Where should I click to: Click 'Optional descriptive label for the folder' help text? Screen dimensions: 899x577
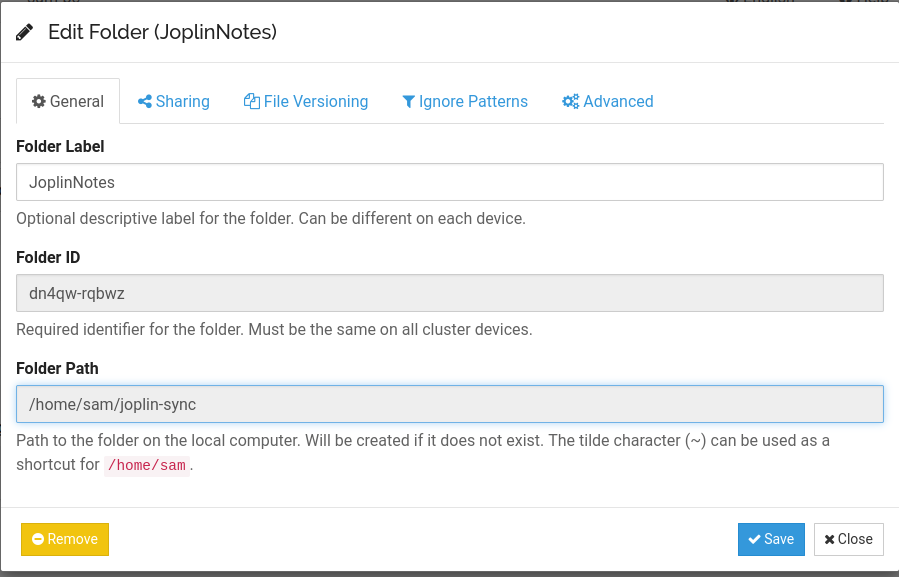271,219
